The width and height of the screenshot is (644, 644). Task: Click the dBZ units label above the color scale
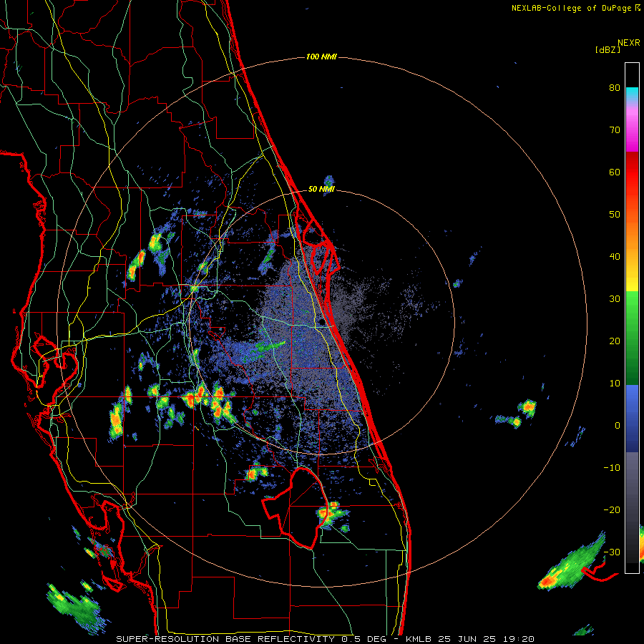point(608,49)
